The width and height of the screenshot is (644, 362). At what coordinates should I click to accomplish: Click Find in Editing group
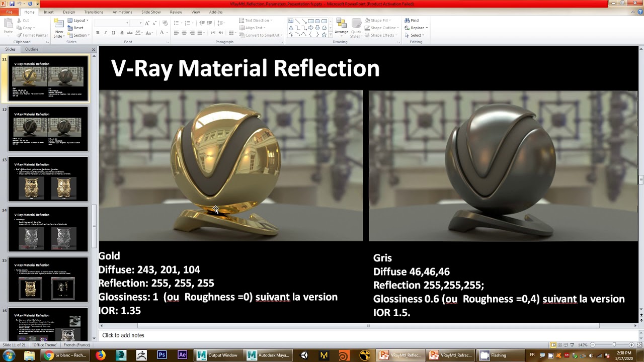click(412, 21)
